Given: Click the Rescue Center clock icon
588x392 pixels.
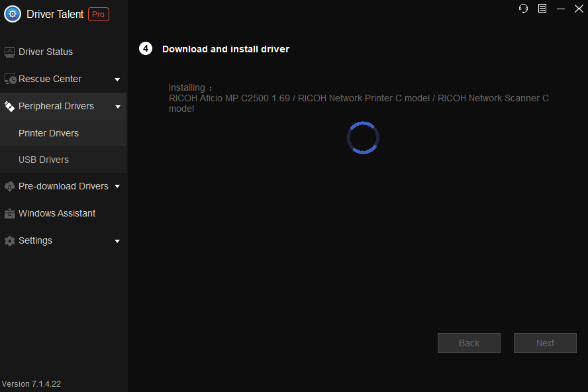Looking at the screenshot, I should point(10,79).
